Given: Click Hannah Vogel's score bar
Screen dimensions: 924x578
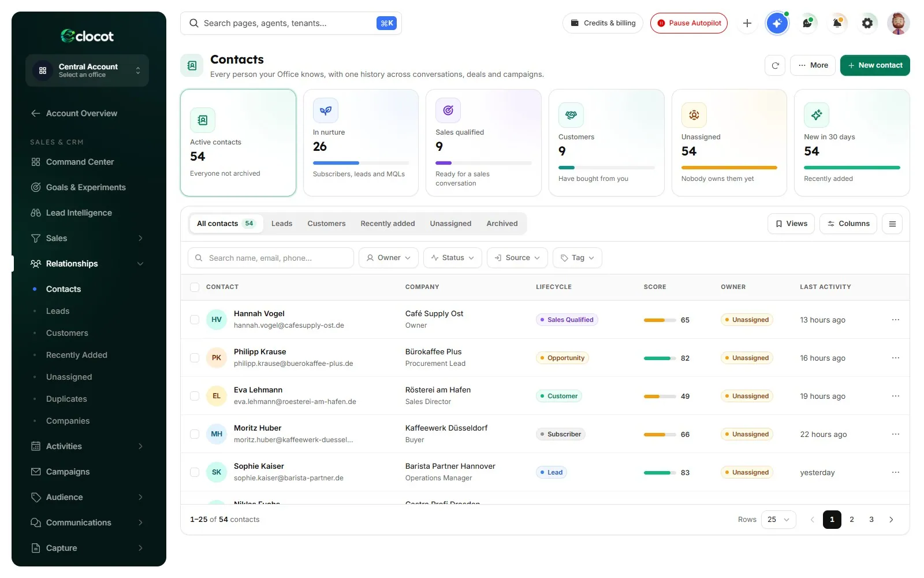Looking at the screenshot, I should click(x=660, y=320).
